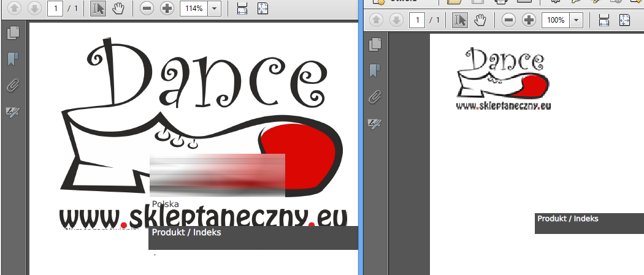
Task: Open Page Thumbnails panel in right window
Action: click(375, 44)
